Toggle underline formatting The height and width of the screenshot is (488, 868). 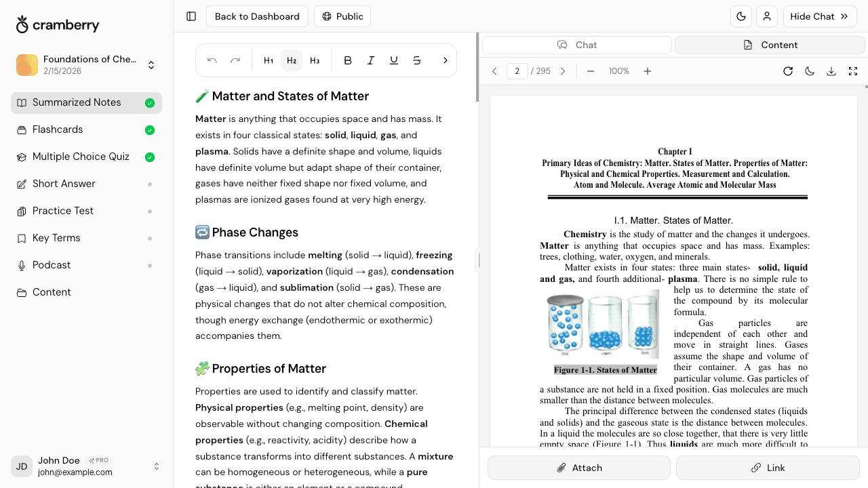[x=394, y=60]
